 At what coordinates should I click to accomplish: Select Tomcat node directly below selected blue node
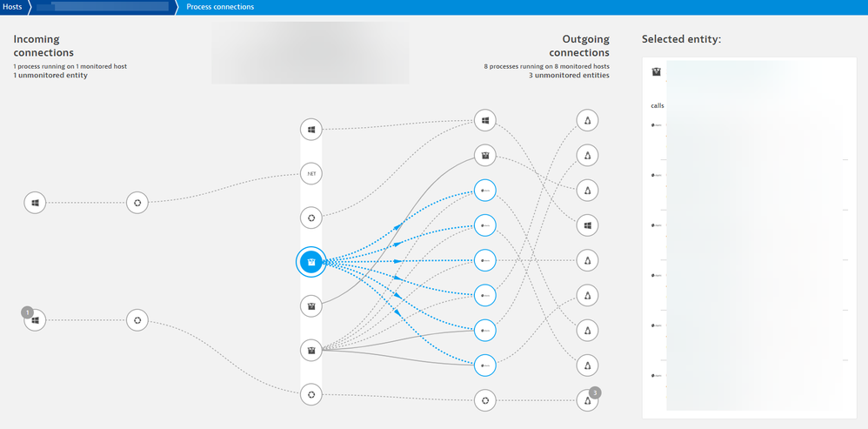(x=311, y=306)
